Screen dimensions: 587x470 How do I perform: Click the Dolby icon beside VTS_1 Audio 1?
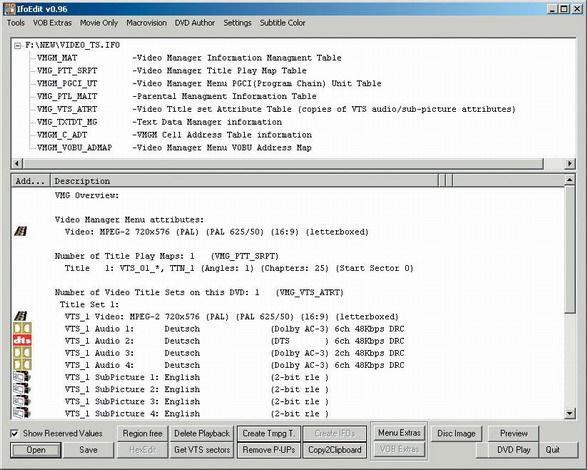pos(22,328)
